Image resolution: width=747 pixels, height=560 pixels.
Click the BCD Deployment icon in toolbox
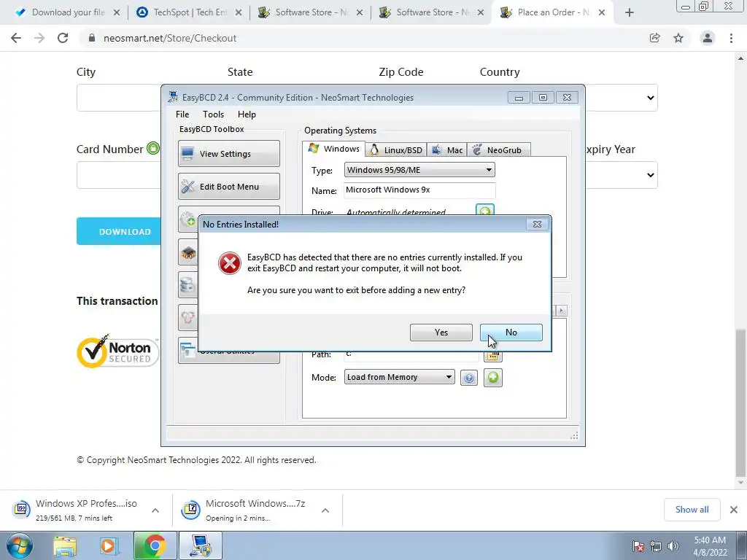[188, 318]
